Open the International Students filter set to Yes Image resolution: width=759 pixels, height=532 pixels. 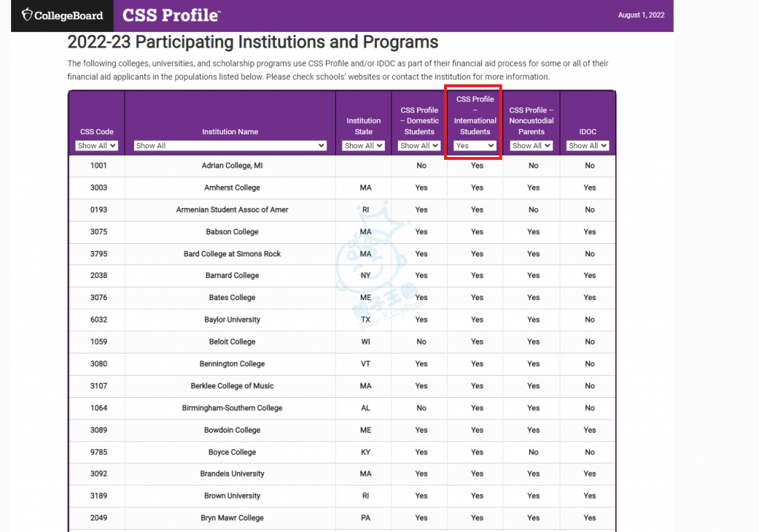(x=475, y=145)
